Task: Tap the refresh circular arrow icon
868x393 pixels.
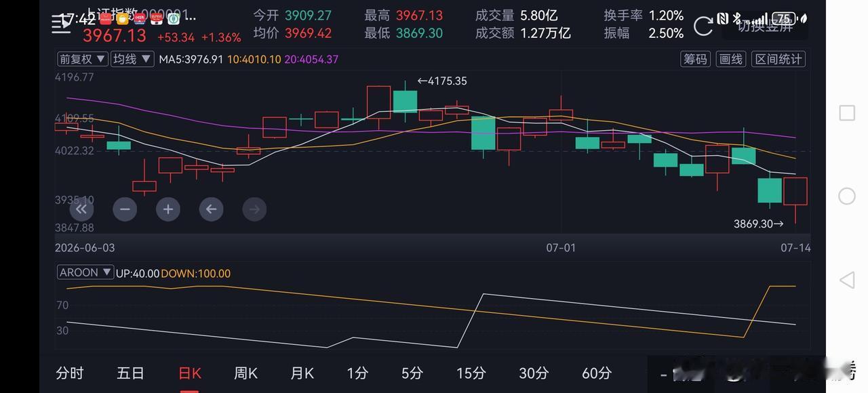Action: pyautogui.click(x=703, y=26)
